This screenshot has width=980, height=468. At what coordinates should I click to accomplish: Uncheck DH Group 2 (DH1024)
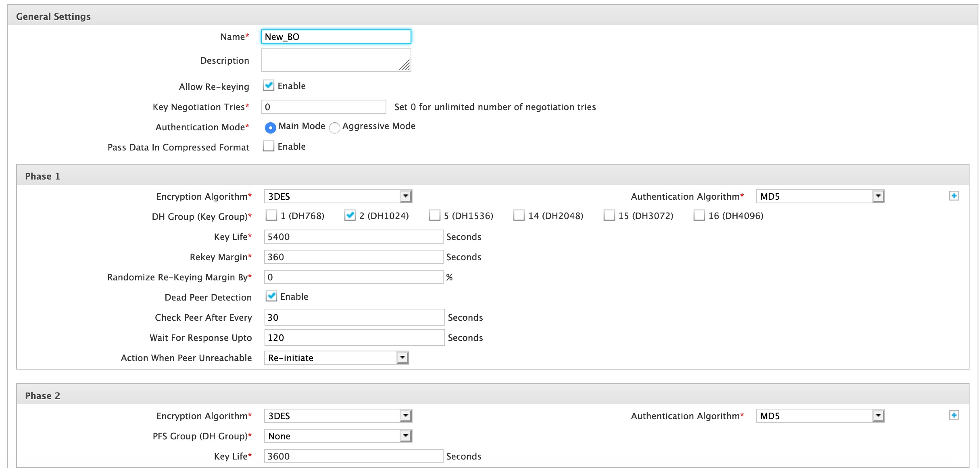350,215
